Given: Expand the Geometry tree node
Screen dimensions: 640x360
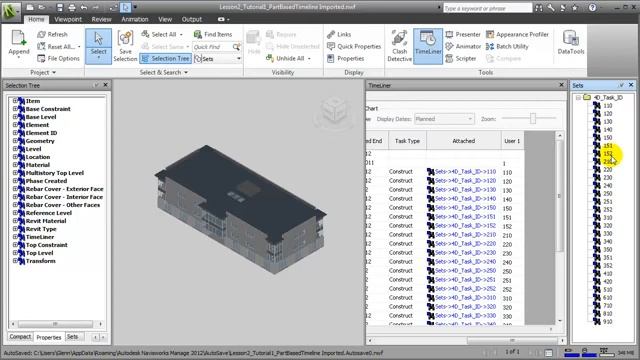Looking at the screenshot, I should [15, 140].
